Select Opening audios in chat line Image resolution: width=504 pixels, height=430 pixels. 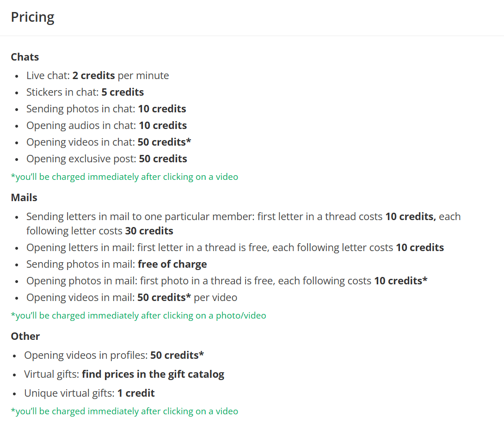point(106,126)
